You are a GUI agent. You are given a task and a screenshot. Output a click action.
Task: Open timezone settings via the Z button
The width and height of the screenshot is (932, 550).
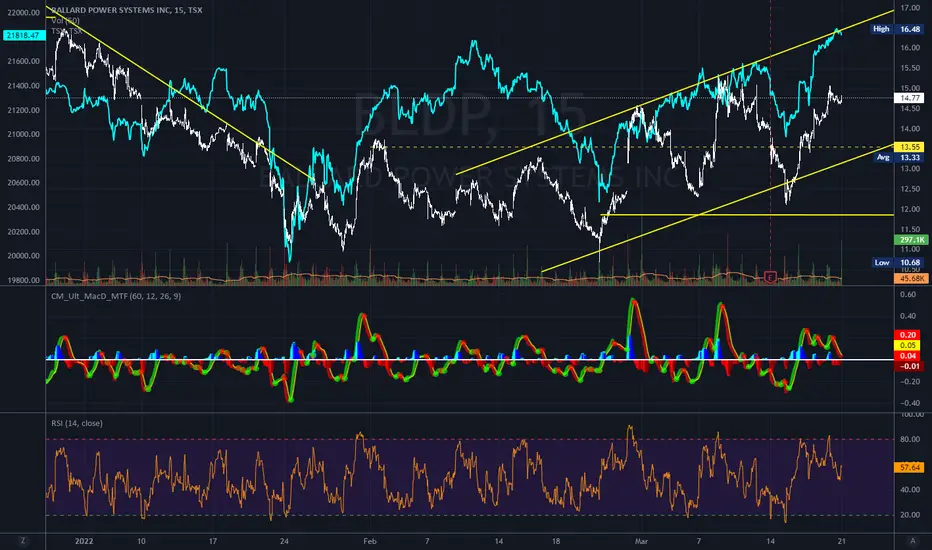23,540
